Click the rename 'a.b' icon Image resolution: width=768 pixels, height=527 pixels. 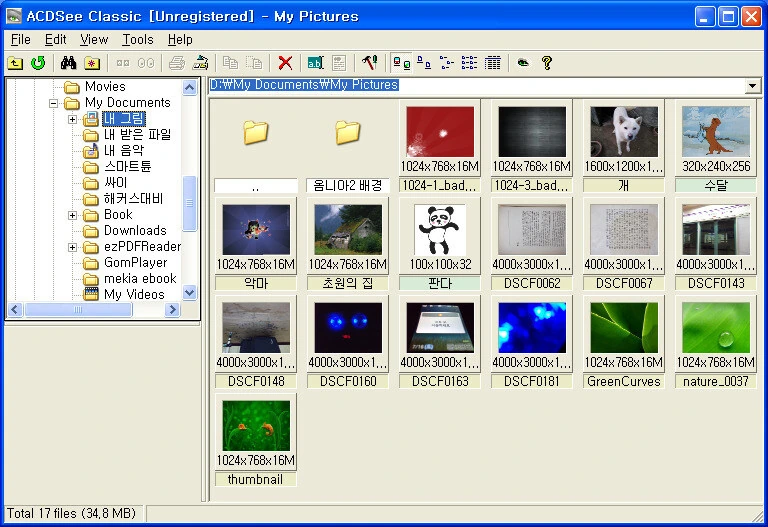pyautogui.click(x=315, y=63)
